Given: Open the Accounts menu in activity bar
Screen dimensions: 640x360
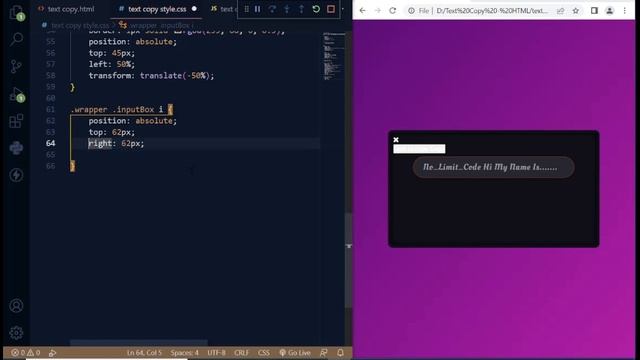Looking at the screenshot, I should (x=16, y=306).
